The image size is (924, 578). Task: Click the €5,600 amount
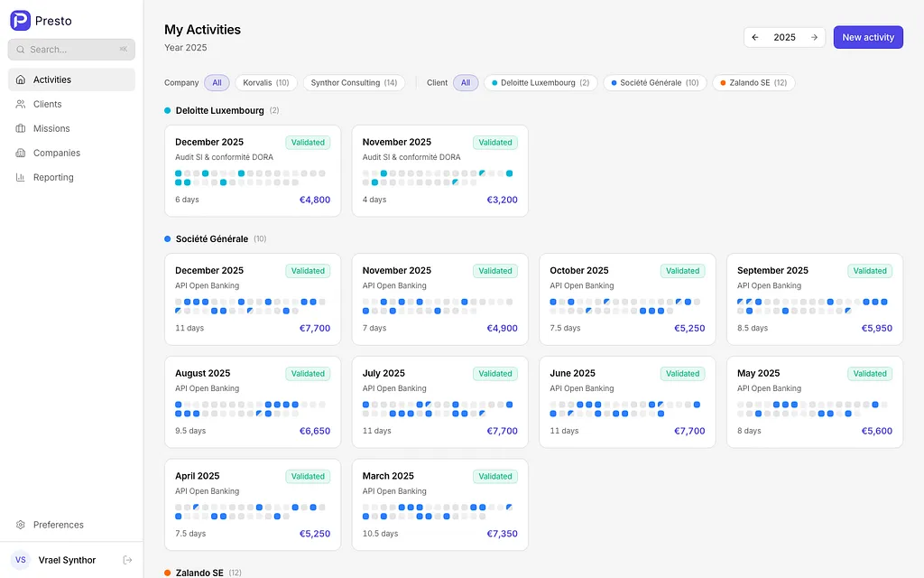point(877,431)
